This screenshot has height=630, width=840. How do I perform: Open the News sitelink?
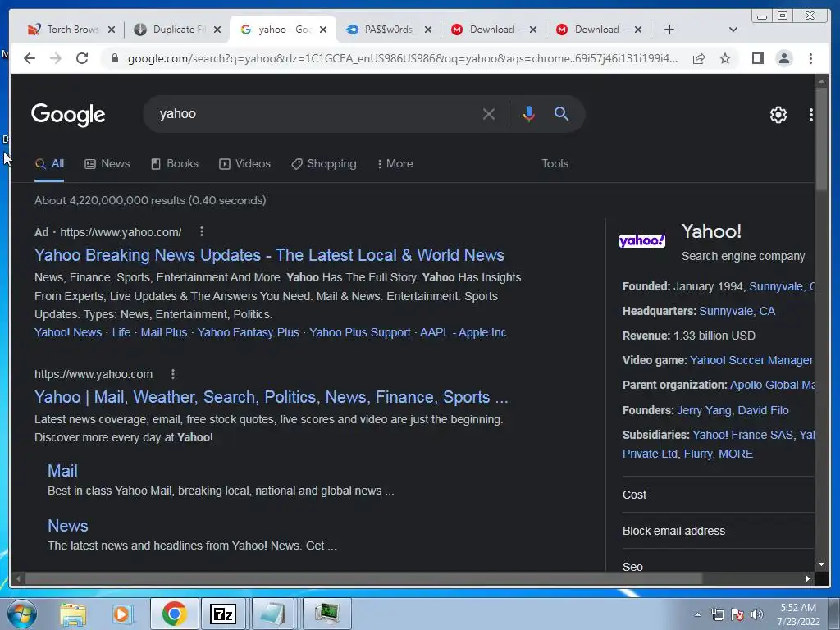pos(67,526)
